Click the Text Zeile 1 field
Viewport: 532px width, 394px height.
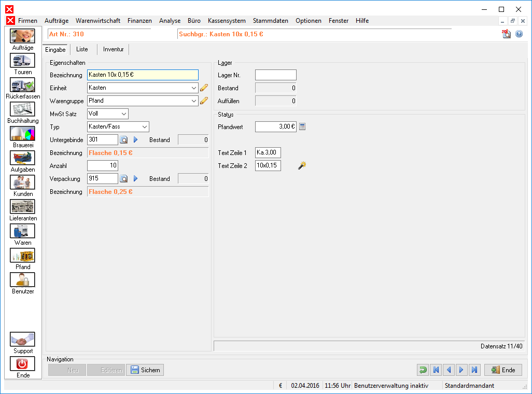click(268, 153)
